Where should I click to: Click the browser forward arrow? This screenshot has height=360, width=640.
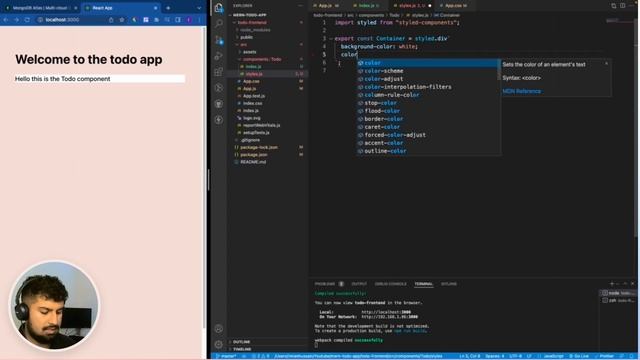(x=16, y=20)
